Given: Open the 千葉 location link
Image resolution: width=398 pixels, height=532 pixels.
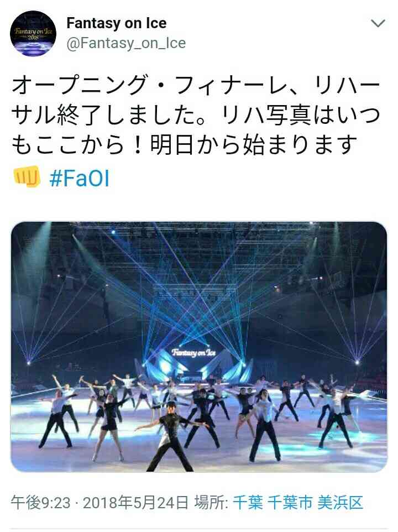Looking at the screenshot, I should (x=248, y=503).
